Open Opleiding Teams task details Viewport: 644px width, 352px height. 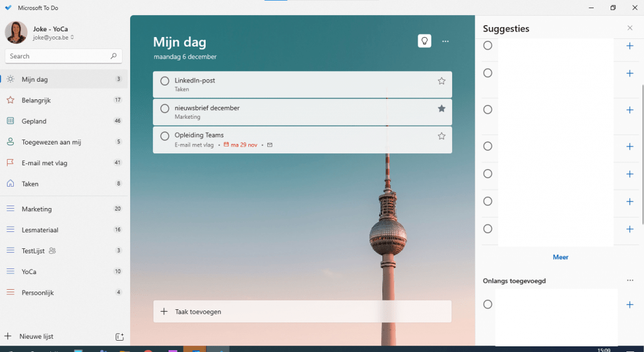tap(303, 140)
